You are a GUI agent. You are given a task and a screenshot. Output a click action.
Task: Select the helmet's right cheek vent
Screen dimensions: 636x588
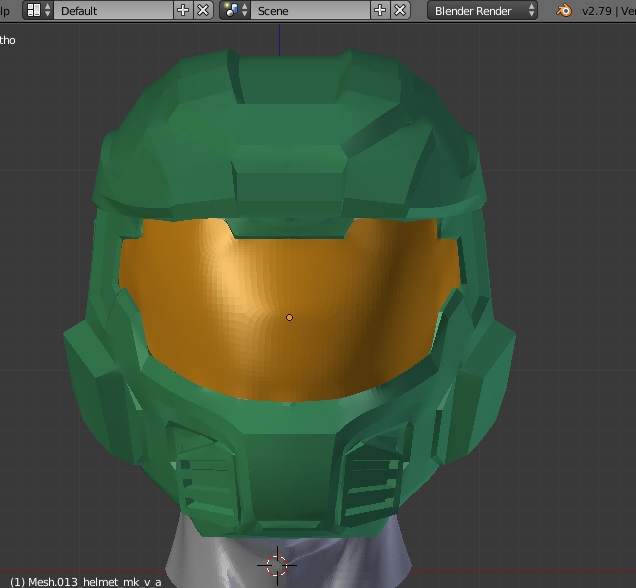[x=375, y=482]
